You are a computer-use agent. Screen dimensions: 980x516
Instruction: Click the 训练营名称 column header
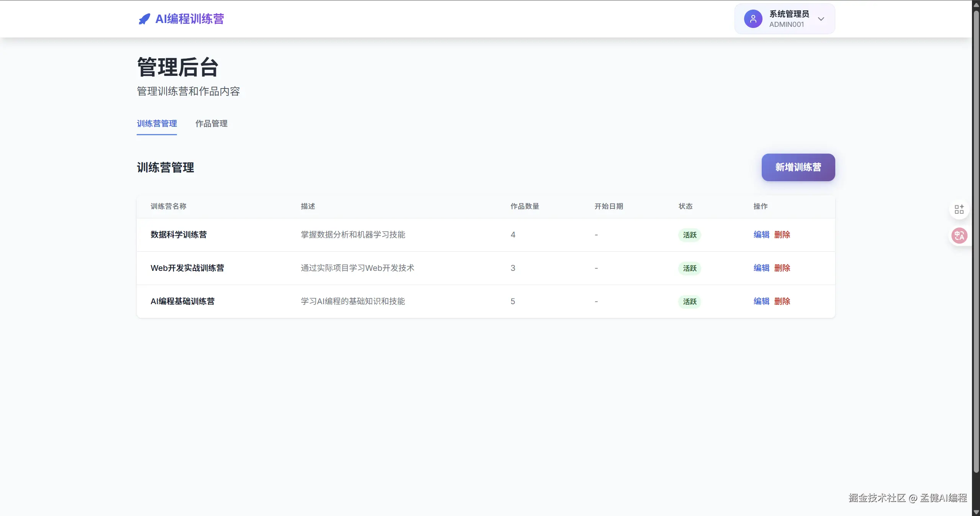(169, 206)
